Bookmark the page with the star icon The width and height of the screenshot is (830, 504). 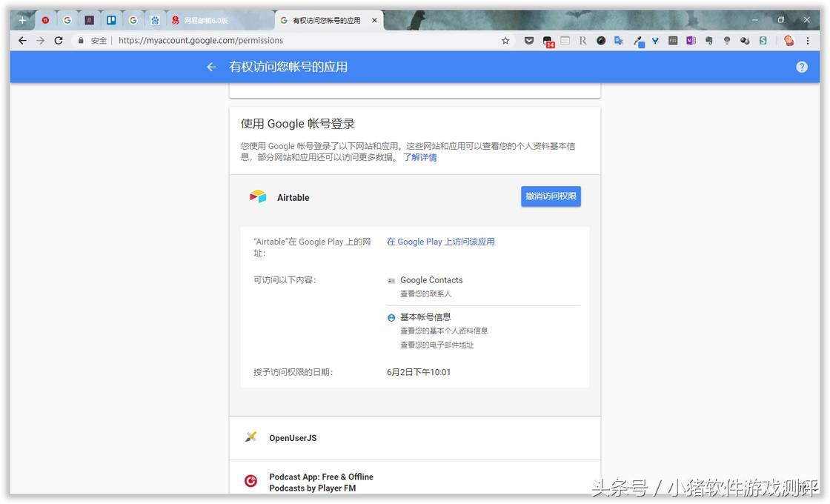(x=505, y=41)
